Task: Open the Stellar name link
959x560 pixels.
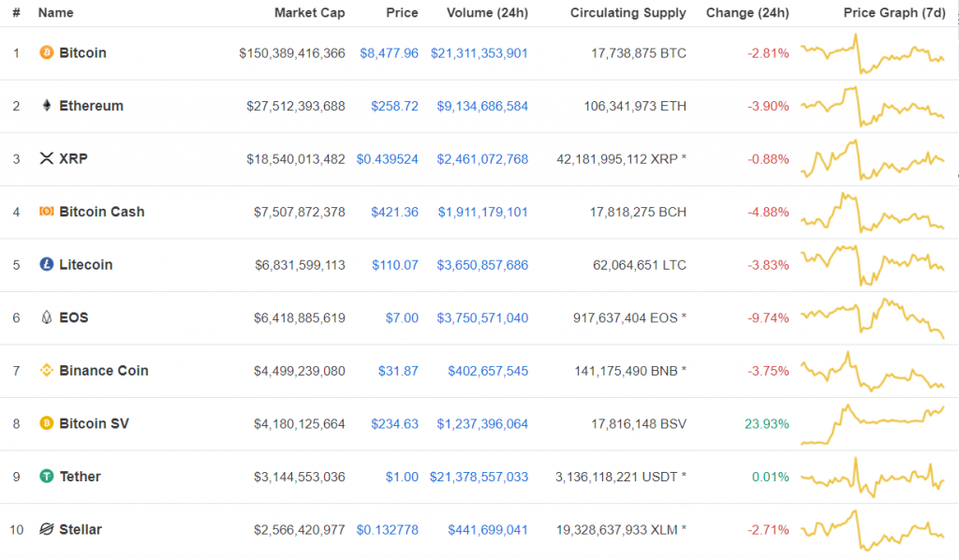Action: coord(81,529)
